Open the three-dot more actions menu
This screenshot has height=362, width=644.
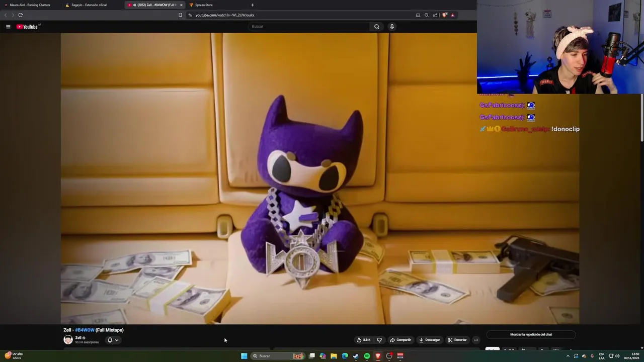(476, 340)
